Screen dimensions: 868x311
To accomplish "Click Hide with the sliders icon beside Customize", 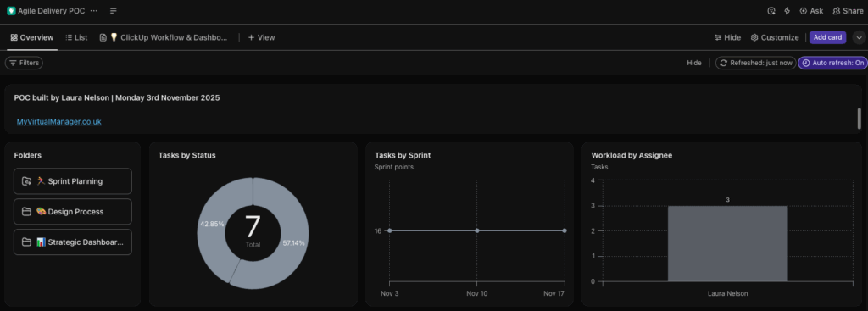I will click(x=727, y=37).
